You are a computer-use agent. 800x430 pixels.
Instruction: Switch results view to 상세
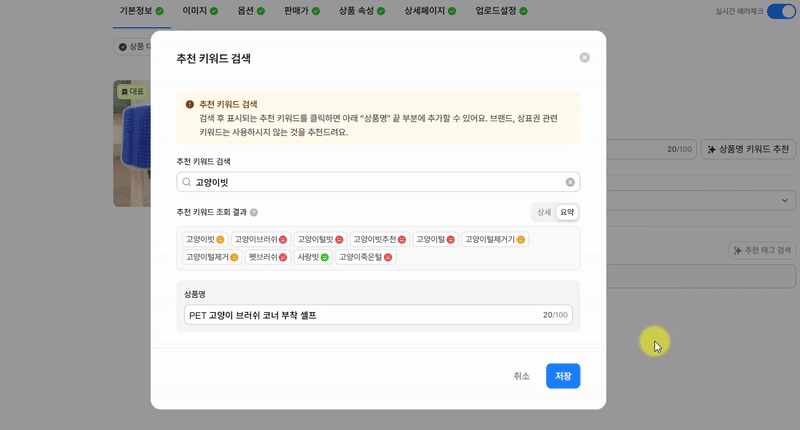click(544, 212)
